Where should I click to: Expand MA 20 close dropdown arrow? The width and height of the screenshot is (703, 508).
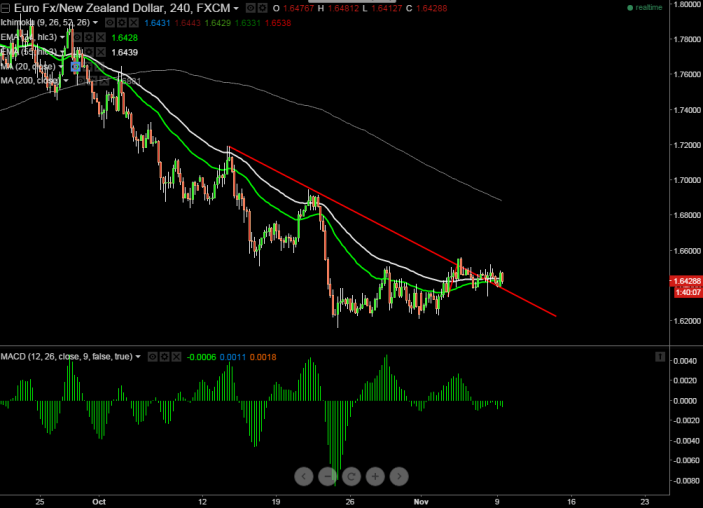[61, 67]
